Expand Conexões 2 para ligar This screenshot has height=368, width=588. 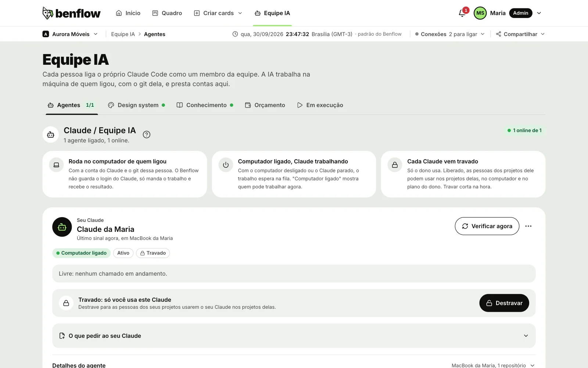(x=450, y=34)
